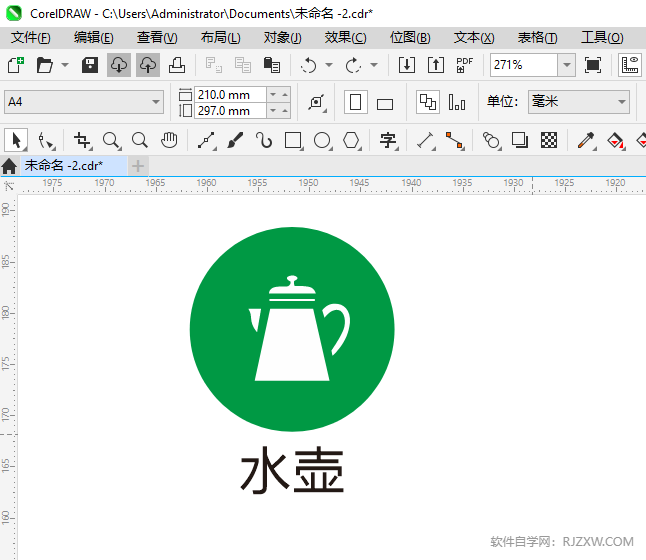Open the 布局(L) menu

click(220, 37)
